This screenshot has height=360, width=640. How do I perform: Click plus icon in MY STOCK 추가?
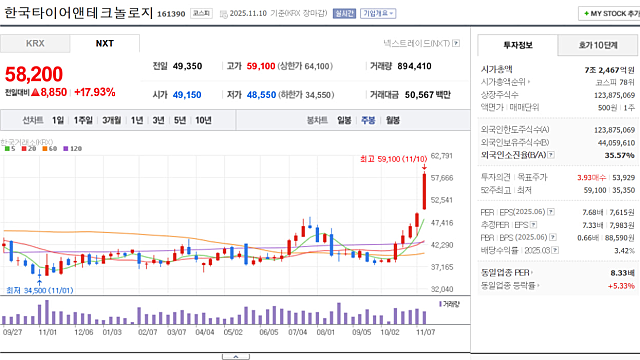click(x=587, y=13)
